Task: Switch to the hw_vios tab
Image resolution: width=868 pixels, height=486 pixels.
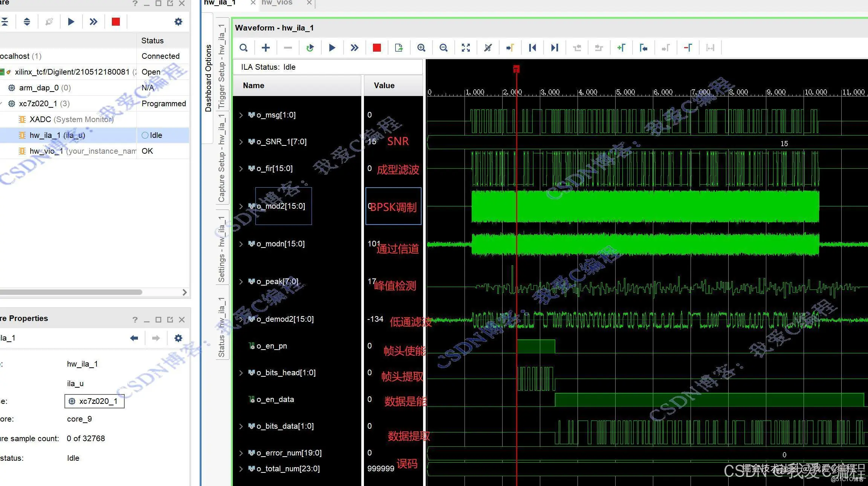Action: click(277, 3)
